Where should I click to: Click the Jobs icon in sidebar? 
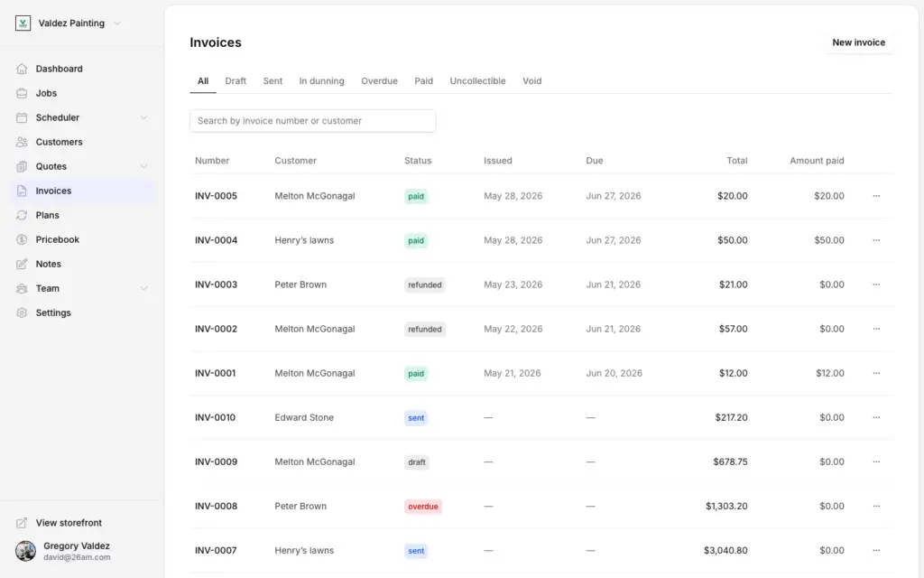tap(22, 93)
